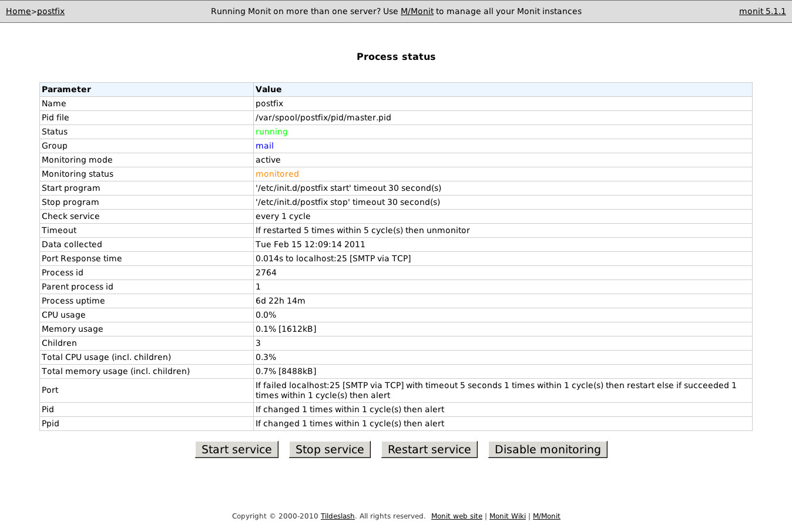Select the 'Parent process id' label
Image resolution: width=792 pixels, height=532 pixels.
(78, 287)
